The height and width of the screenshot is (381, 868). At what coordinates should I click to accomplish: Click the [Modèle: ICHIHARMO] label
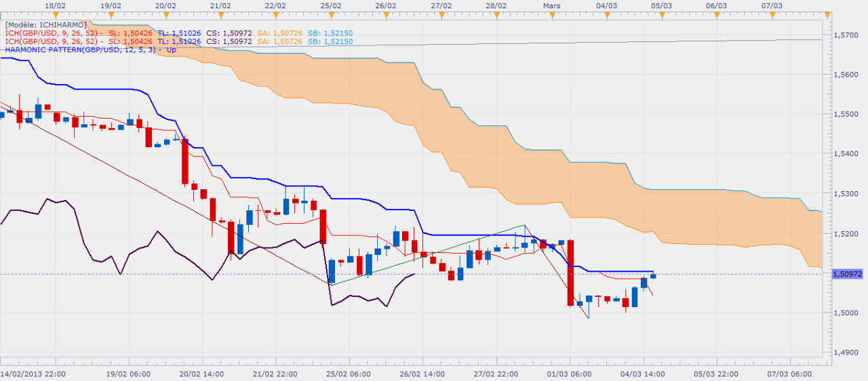pyautogui.click(x=45, y=24)
